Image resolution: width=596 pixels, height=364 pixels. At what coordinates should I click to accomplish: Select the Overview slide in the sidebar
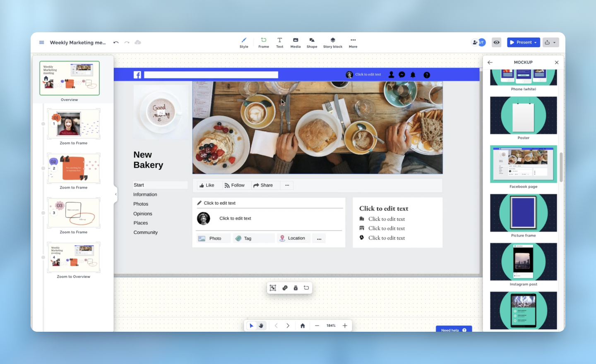[69, 78]
